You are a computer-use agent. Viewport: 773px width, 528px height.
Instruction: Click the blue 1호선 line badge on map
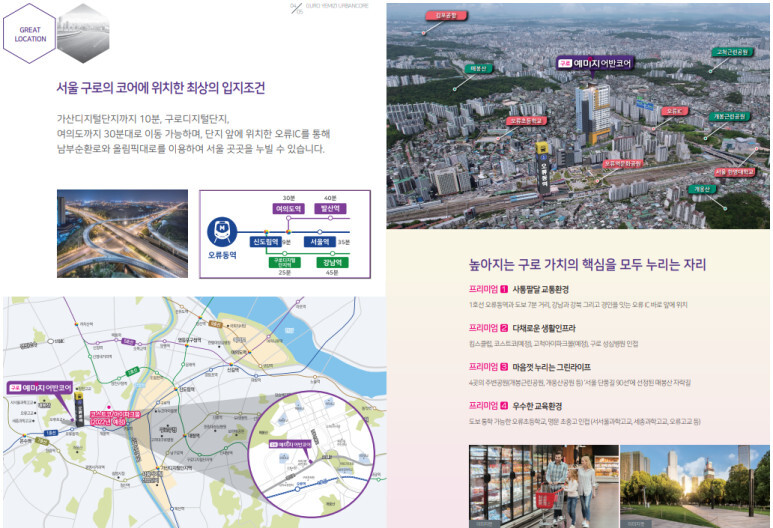pos(51,433)
